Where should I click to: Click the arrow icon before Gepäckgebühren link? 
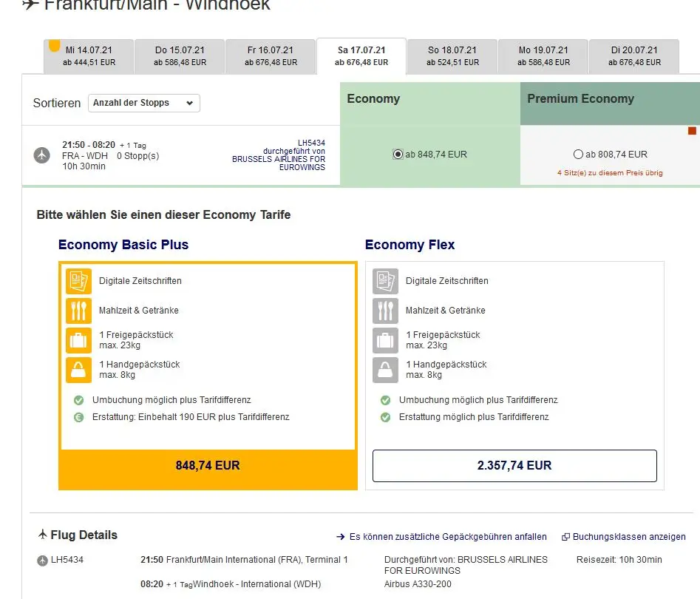pyautogui.click(x=341, y=536)
